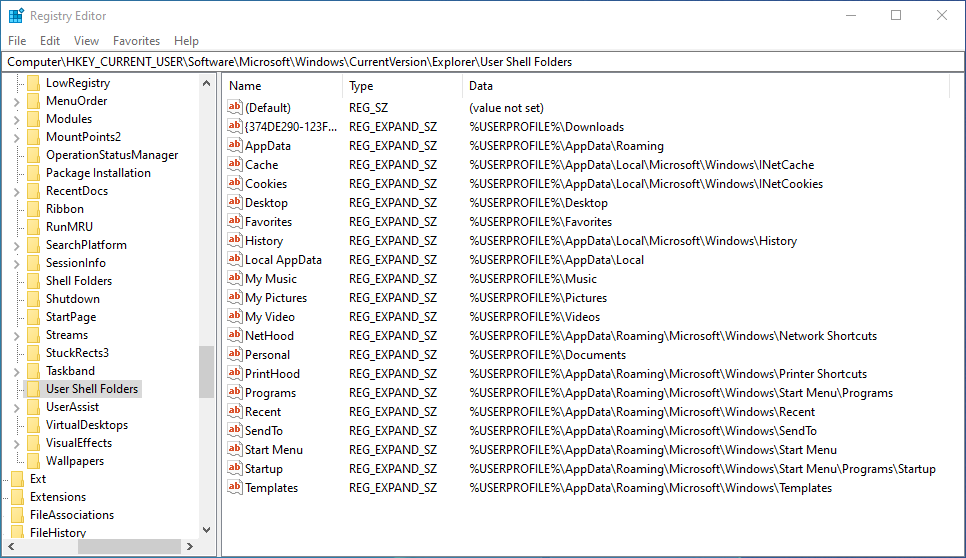Click the My Music value icon
966x558 pixels.
234,278
